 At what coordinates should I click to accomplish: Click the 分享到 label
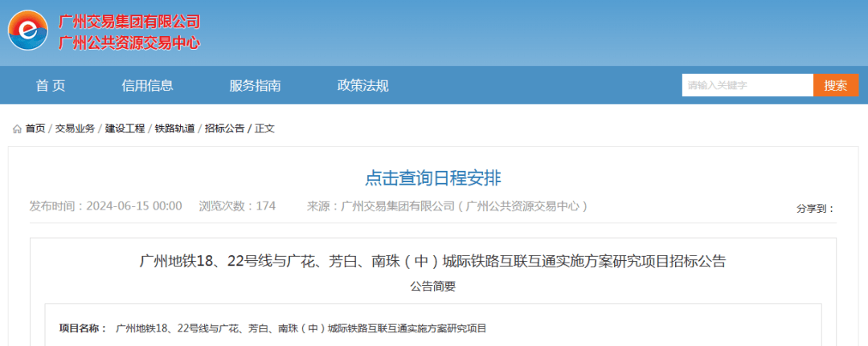point(816,209)
